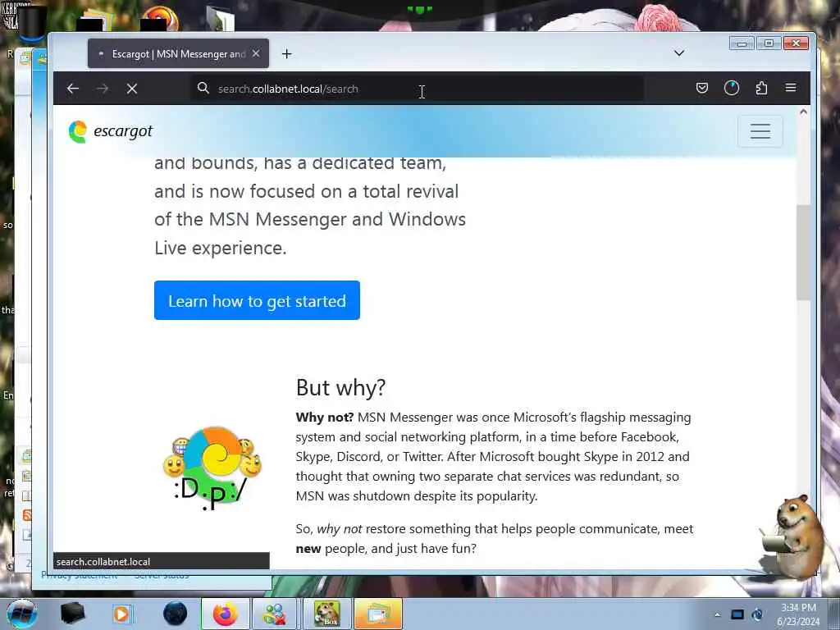Viewport: 840px width, 630px height.
Task: Open a new tab with the plus button
Action: click(x=286, y=53)
